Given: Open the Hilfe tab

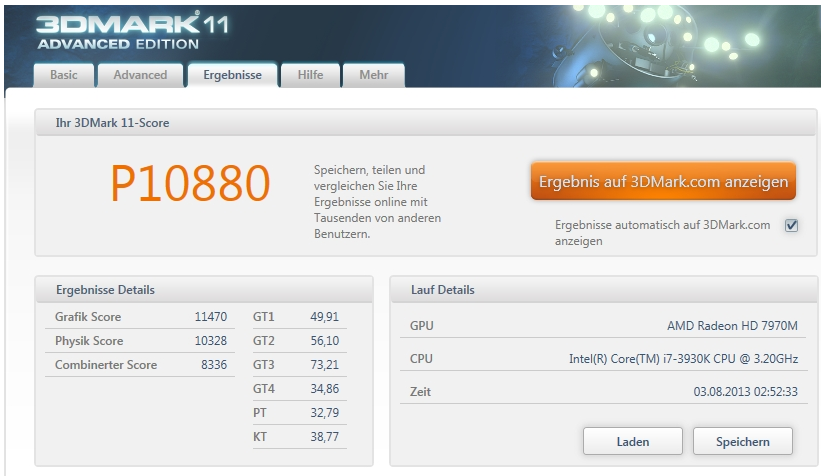Looking at the screenshot, I should pos(310,76).
